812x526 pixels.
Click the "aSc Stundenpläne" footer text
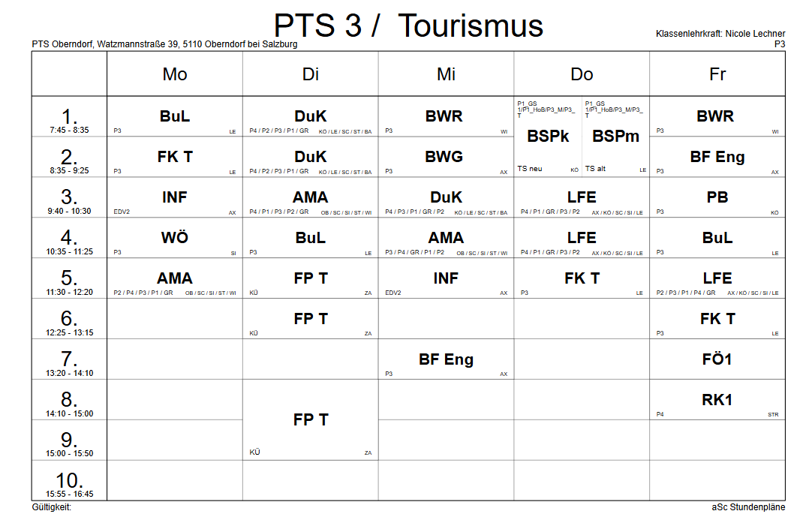coord(748,507)
